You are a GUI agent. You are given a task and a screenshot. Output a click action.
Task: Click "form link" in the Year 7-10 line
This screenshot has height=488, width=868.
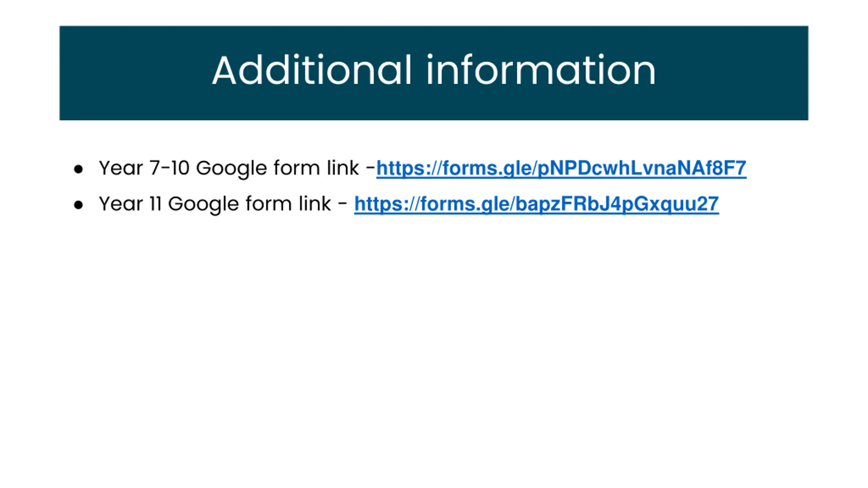tap(316, 168)
